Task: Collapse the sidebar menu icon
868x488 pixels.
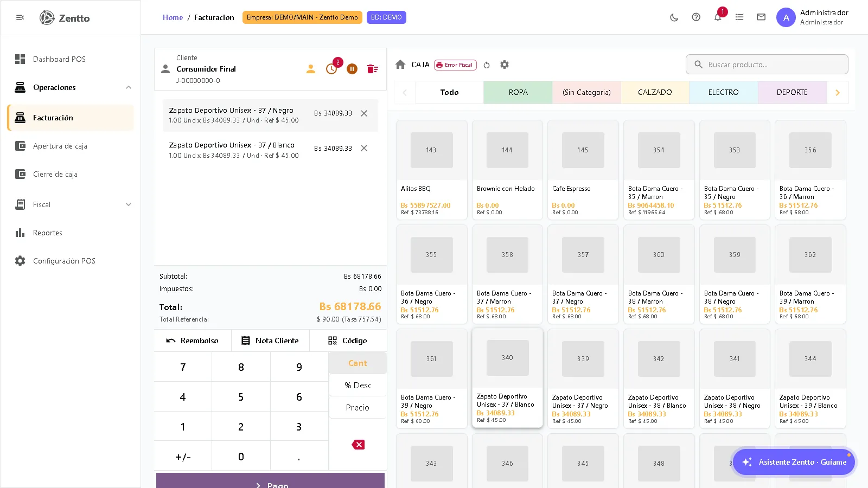Action: point(20,18)
